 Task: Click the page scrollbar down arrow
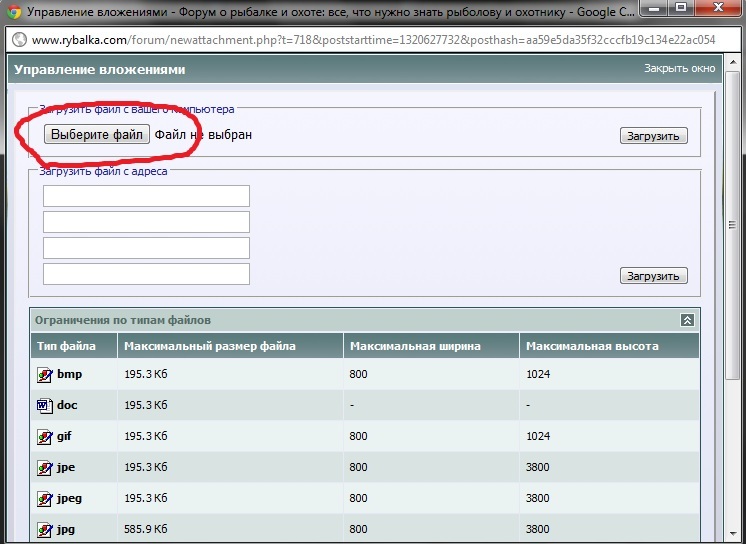733,534
